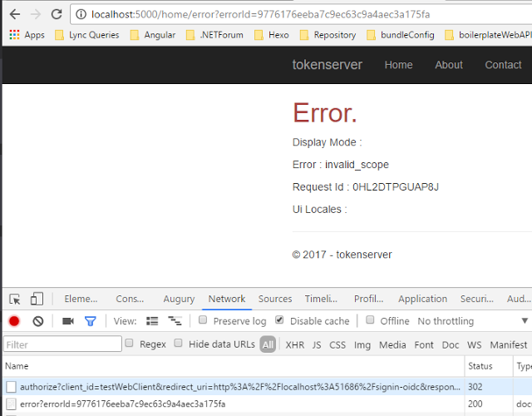The height and width of the screenshot is (416, 532).
Task: Go to the Home nav link
Action: [398, 65]
